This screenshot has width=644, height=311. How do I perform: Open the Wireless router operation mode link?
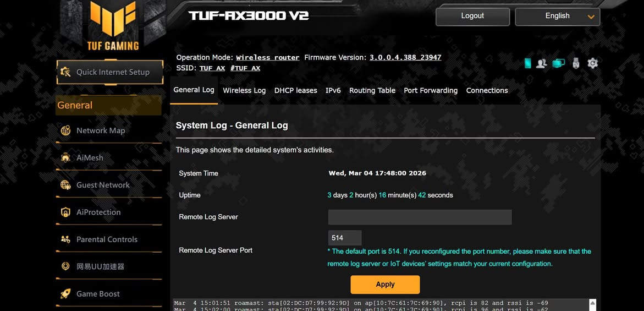click(x=268, y=57)
